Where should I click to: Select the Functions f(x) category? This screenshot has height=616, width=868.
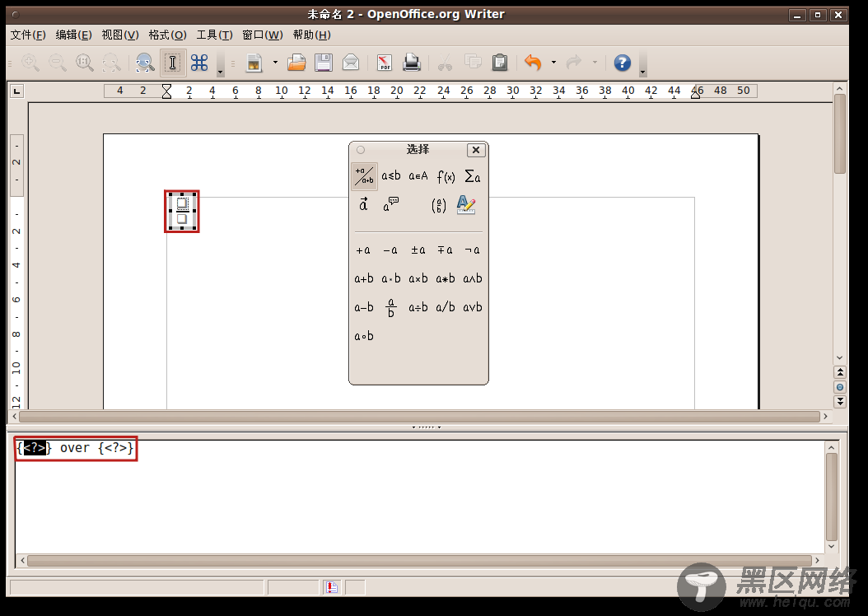point(446,176)
